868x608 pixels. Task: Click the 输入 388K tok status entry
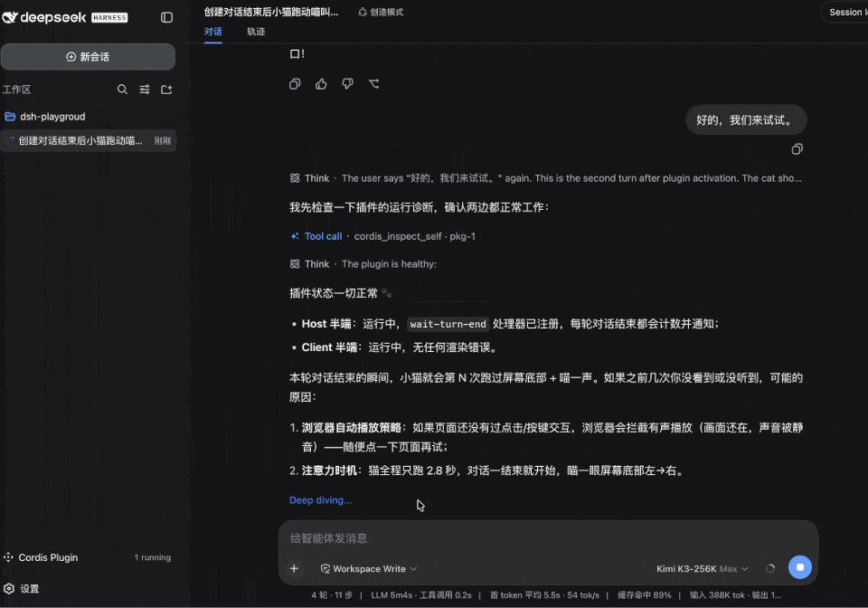click(x=736, y=595)
